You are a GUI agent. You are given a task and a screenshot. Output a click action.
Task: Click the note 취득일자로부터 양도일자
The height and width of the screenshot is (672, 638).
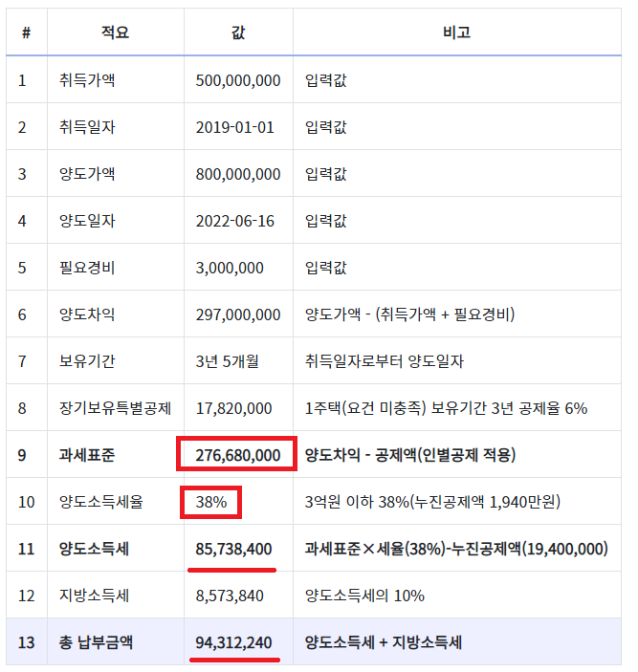[385, 361]
